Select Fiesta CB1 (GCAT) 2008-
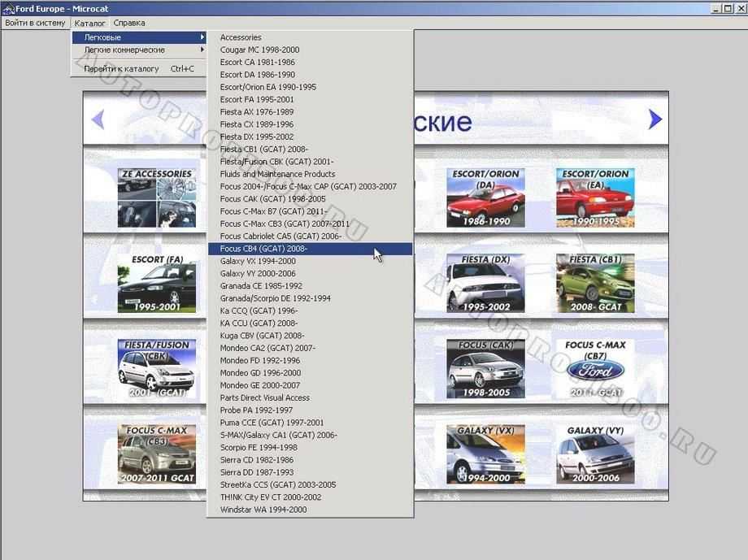This screenshot has height=560, width=748. [x=310, y=149]
